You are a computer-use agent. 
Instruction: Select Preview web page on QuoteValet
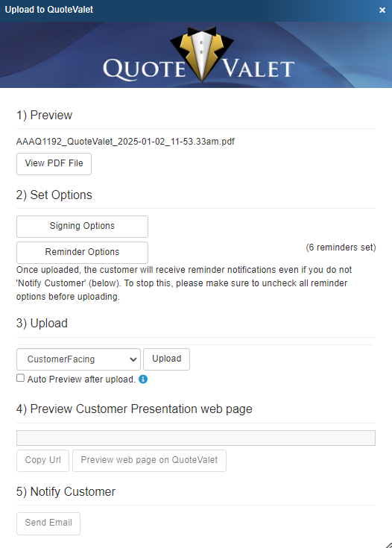tap(149, 460)
